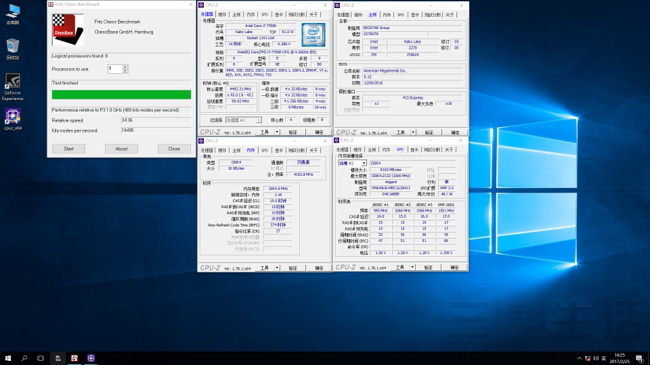Decrease Processors to use with down arrow

(x=125, y=71)
